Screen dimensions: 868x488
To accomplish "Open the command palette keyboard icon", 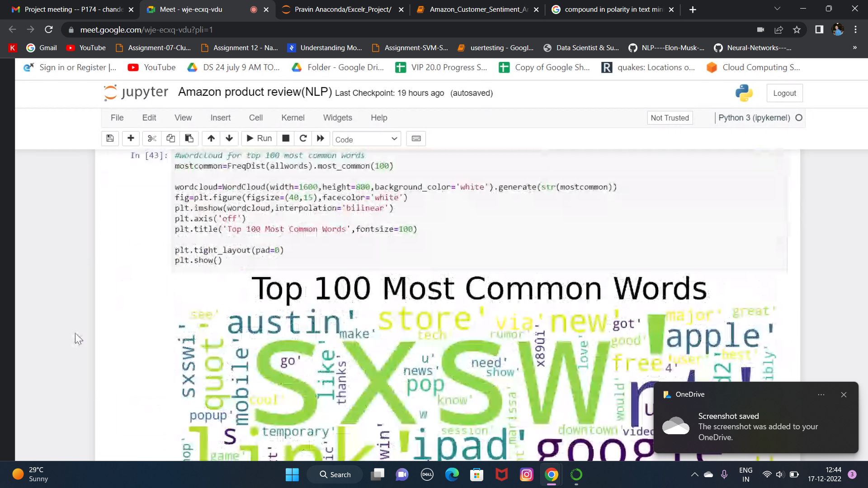I will click(x=416, y=139).
